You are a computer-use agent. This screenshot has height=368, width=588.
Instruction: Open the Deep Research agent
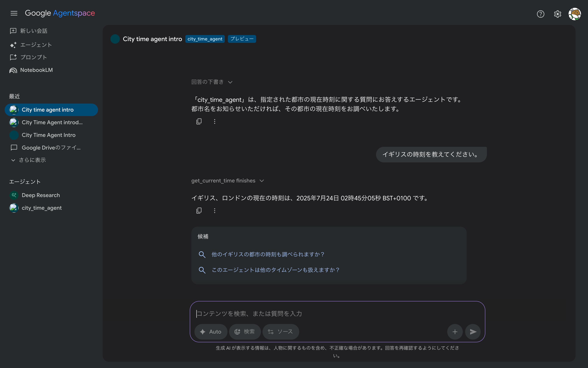tap(51, 195)
